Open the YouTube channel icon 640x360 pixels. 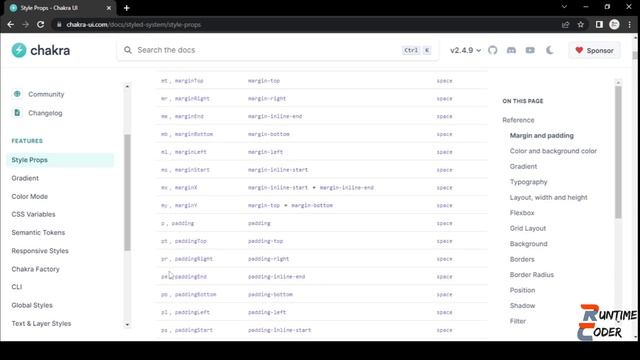tap(530, 50)
